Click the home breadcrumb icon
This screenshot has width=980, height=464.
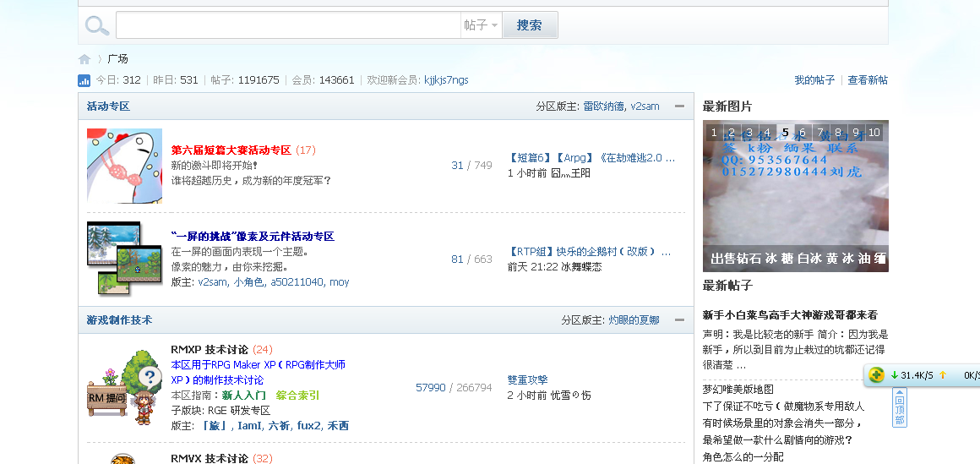[x=84, y=59]
